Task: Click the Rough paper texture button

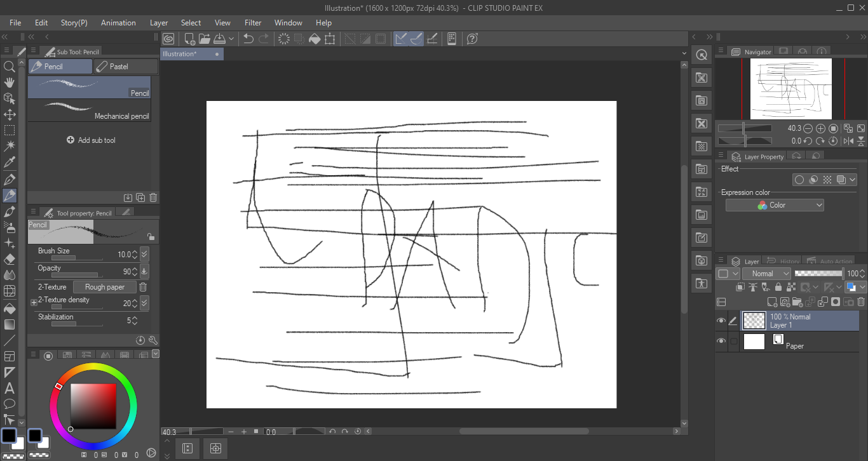Action: 105,287
